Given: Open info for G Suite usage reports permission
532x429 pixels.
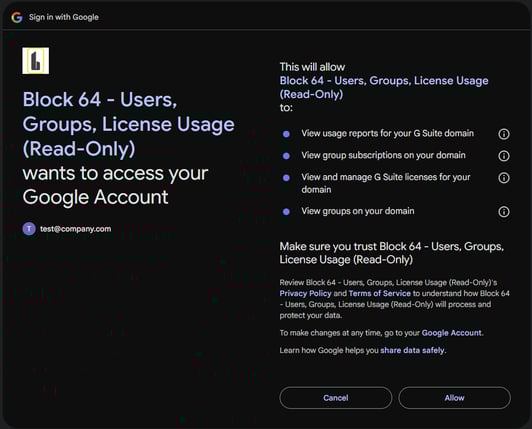Looking at the screenshot, I should [x=504, y=134].
